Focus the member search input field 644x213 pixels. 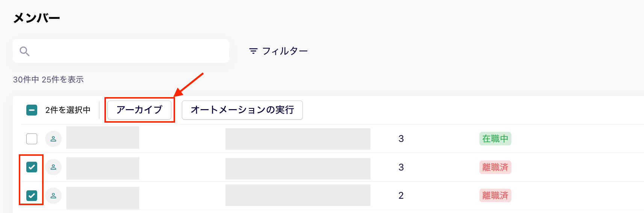click(121, 51)
